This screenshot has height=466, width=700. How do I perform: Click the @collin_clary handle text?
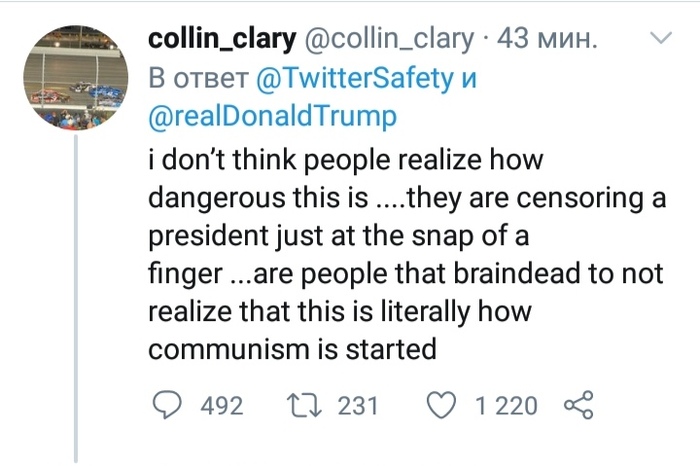pos(389,39)
